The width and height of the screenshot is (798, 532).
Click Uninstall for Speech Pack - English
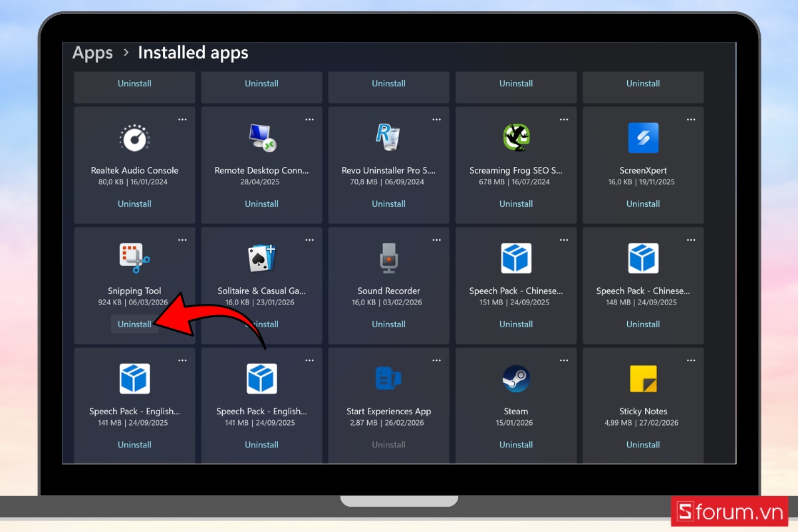pos(134,444)
